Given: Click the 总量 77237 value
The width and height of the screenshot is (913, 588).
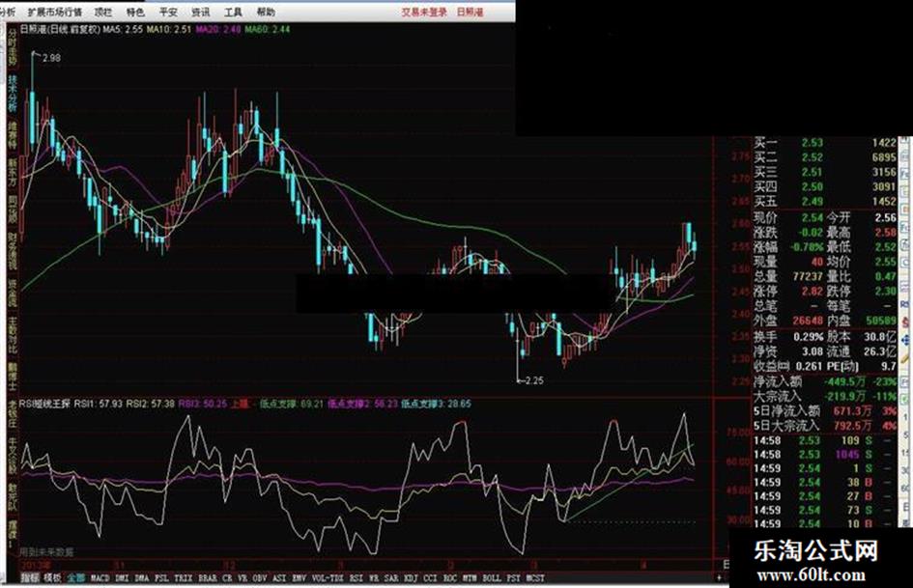Looking at the screenshot, I should (809, 276).
